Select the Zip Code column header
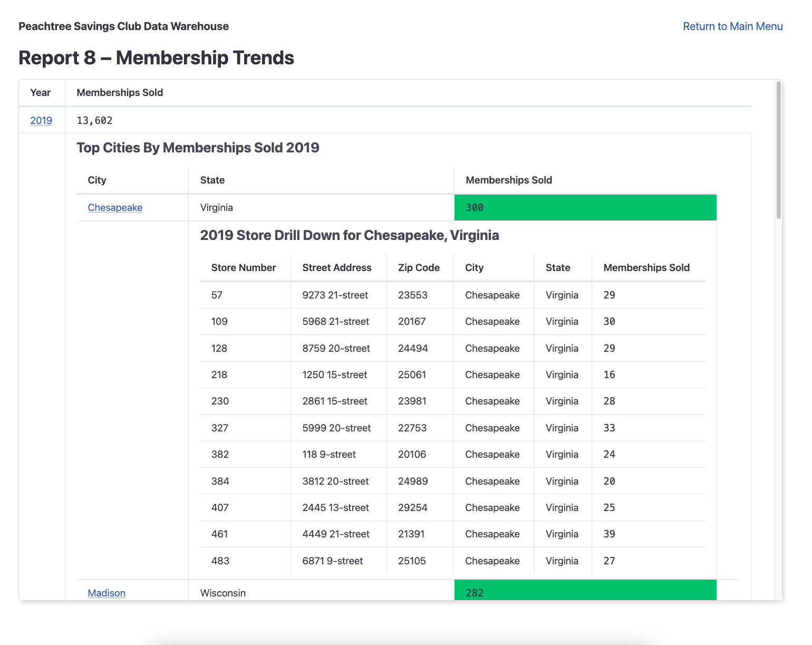Image resolution: width=812 pixels, height=645 pixels. 419,267
